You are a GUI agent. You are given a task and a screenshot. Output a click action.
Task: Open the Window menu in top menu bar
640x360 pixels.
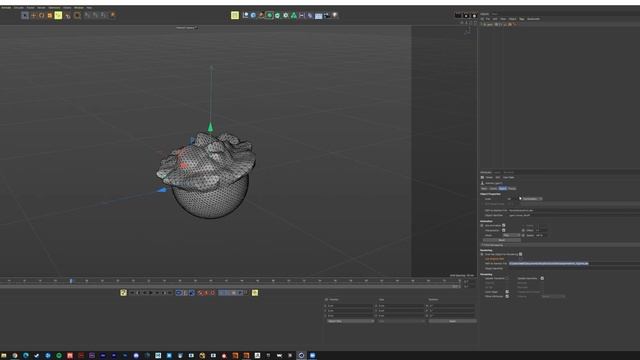(x=78, y=7)
